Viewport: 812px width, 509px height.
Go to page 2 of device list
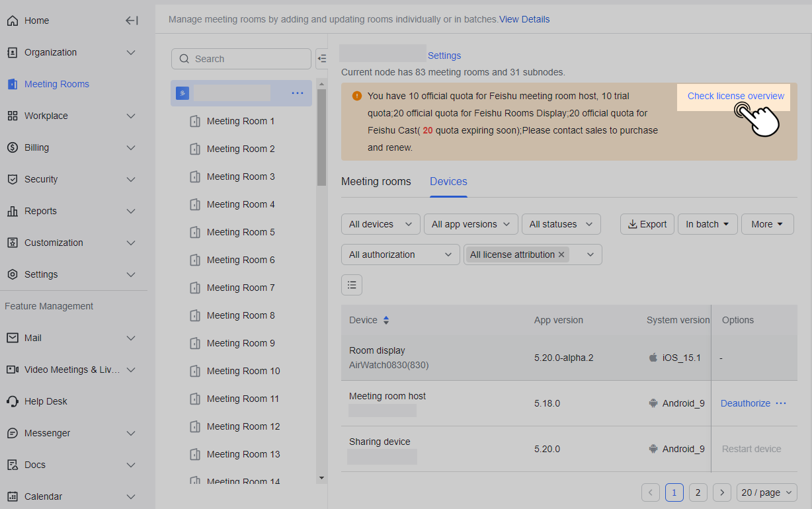click(698, 492)
